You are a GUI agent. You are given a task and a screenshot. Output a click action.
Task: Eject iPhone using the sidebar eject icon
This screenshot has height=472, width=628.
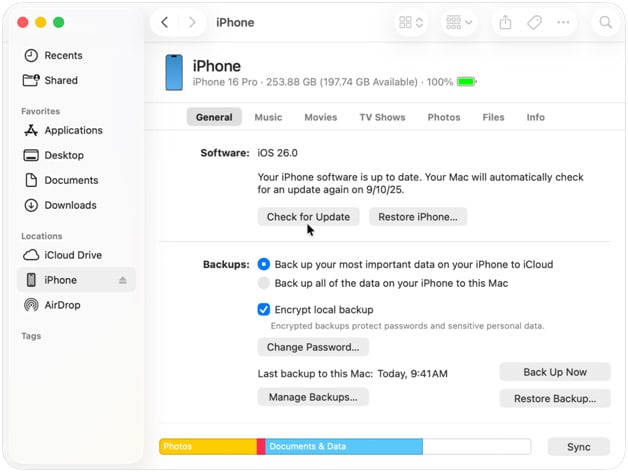(x=123, y=280)
